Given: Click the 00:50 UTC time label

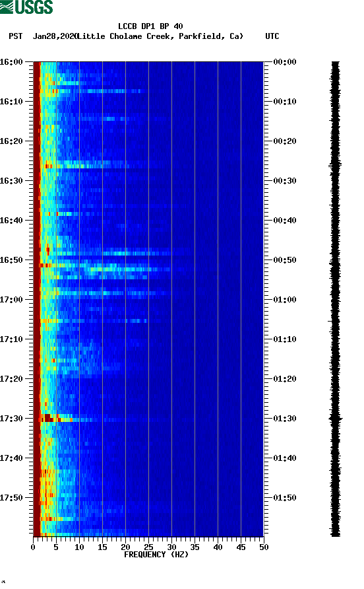Looking at the screenshot, I should [x=285, y=260].
